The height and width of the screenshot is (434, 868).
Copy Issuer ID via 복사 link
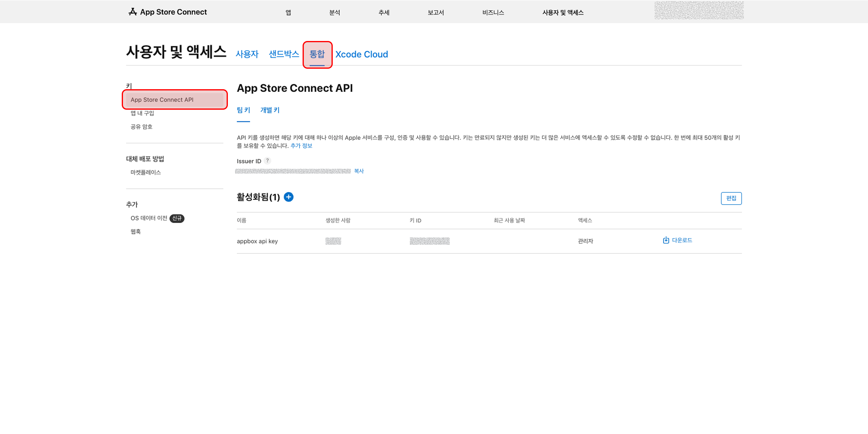[x=359, y=171]
